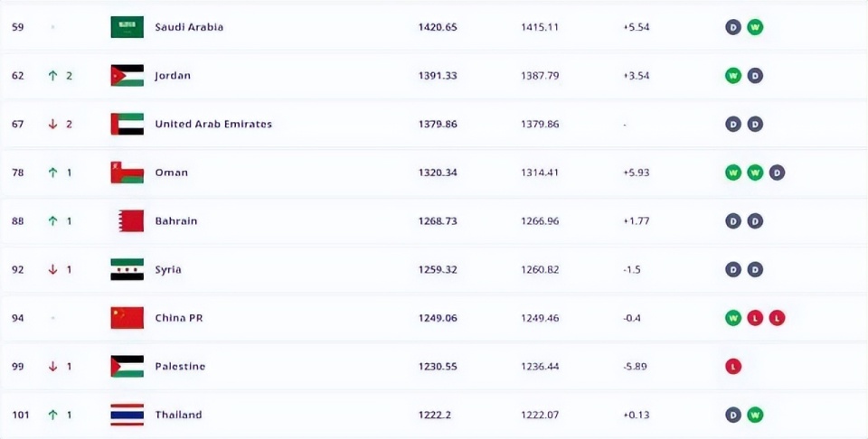The height and width of the screenshot is (439, 868).
Task: Click the Palestine flag icon
Action: (x=127, y=366)
